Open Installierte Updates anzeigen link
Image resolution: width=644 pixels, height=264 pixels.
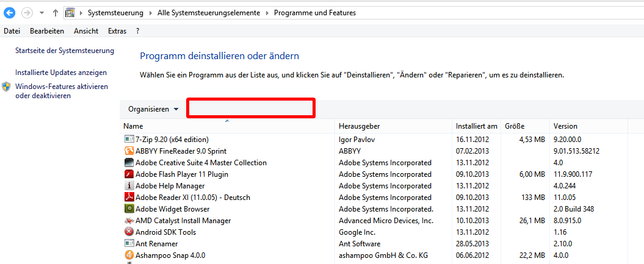point(61,73)
